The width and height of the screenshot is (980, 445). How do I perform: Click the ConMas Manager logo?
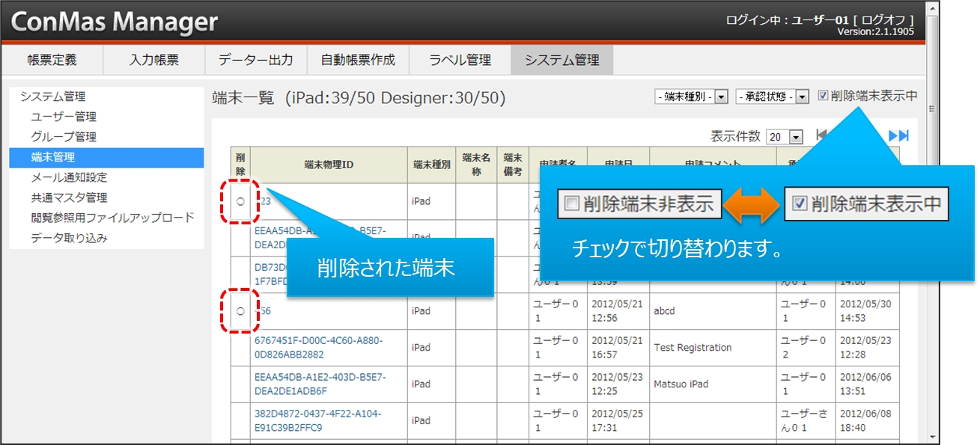(115, 22)
